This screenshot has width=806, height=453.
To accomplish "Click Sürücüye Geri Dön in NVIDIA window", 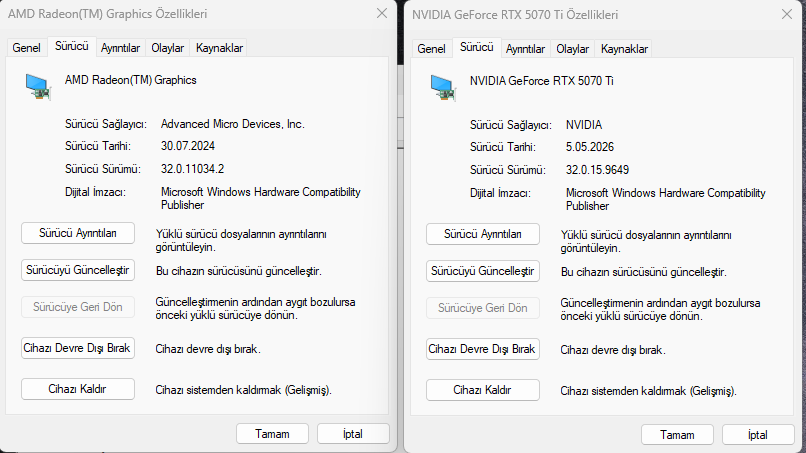I will (x=483, y=308).
